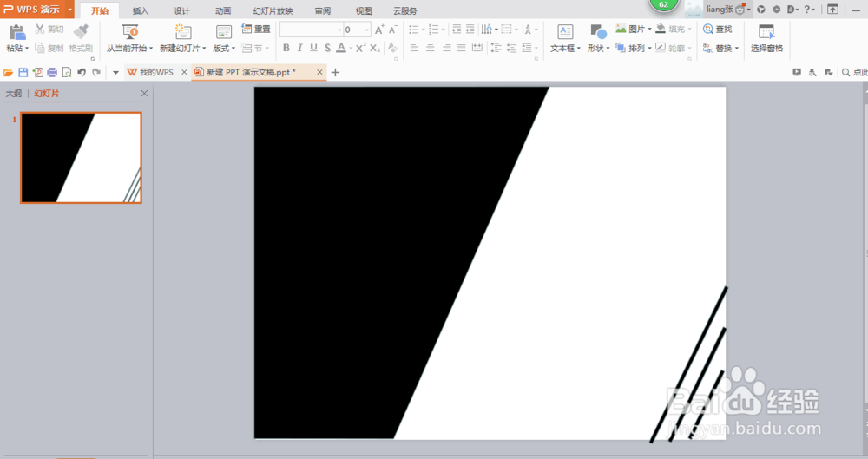Open the Arrange (排列) dropdown
The width and height of the screenshot is (868, 459).
634,49
